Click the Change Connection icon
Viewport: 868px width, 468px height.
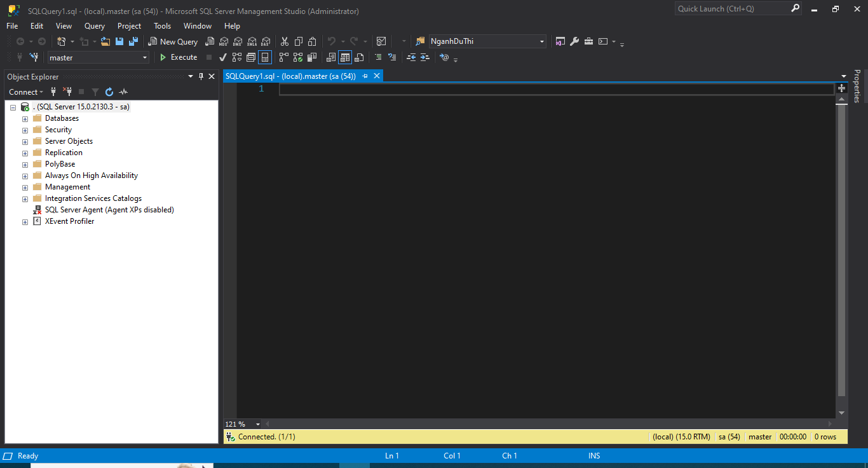tap(34, 57)
